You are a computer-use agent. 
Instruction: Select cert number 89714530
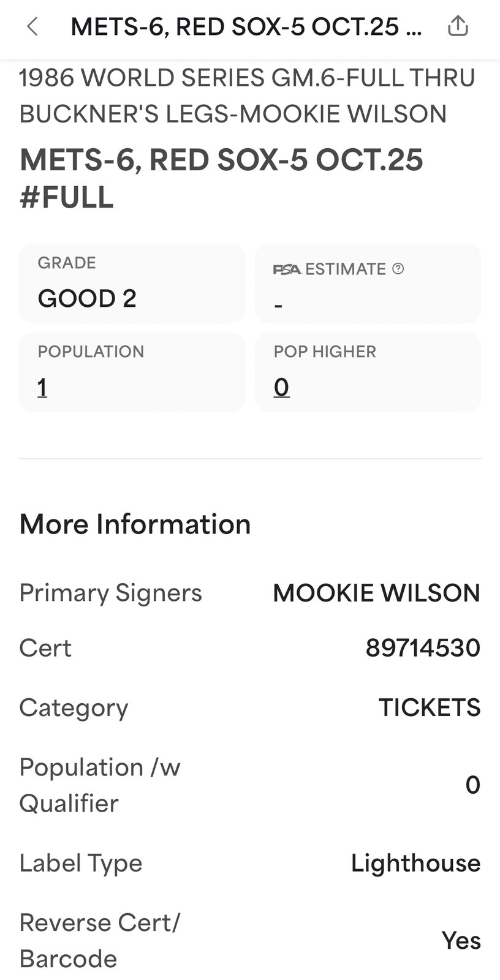[x=423, y=647]
